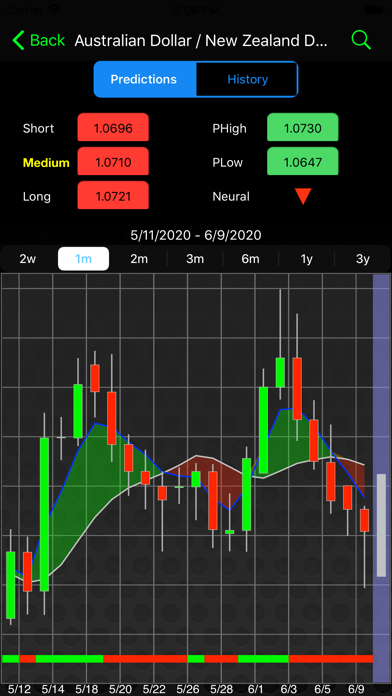The width and height of the screenshot is (392, 696).
Task: Tap the PLow label
Action: (x=228, y=162)
